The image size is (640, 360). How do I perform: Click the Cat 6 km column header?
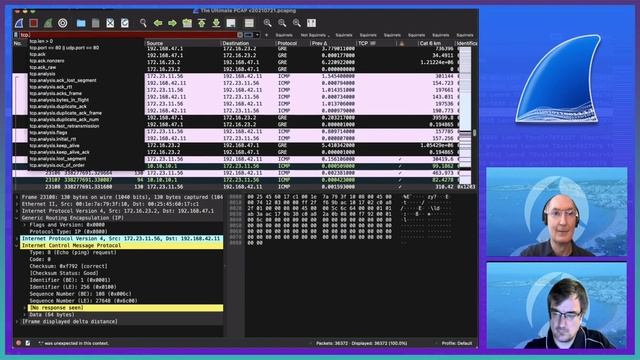pos(436,43)
